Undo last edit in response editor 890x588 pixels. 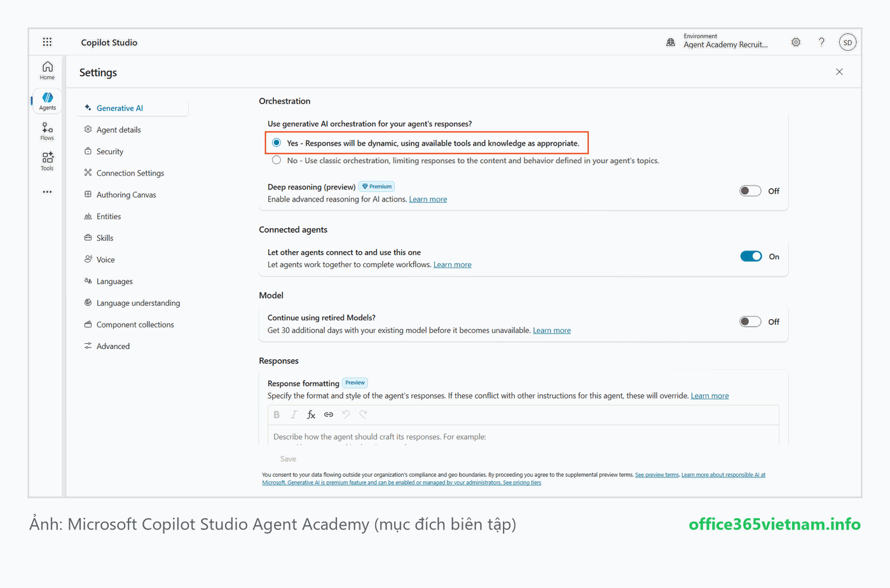(346, 414)
